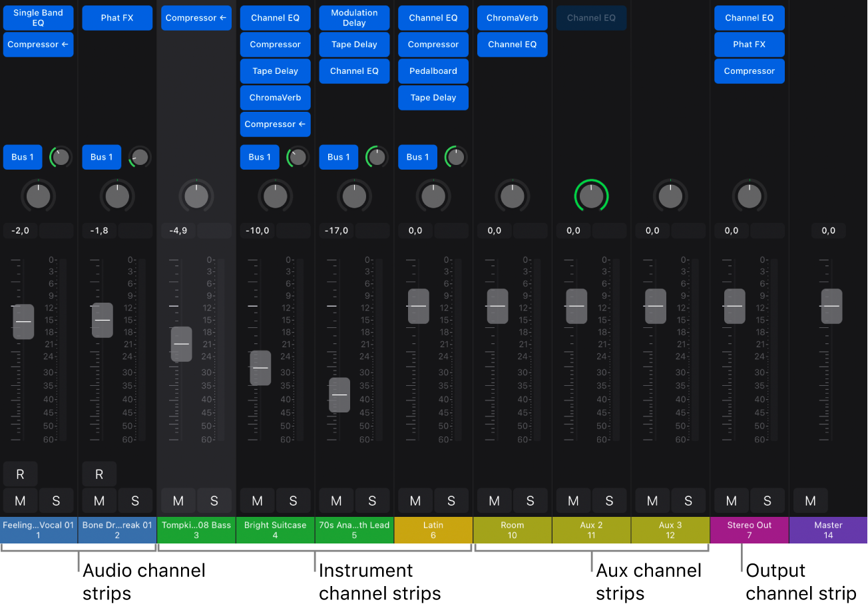Select the Room aux name label

tap(513, 530)
